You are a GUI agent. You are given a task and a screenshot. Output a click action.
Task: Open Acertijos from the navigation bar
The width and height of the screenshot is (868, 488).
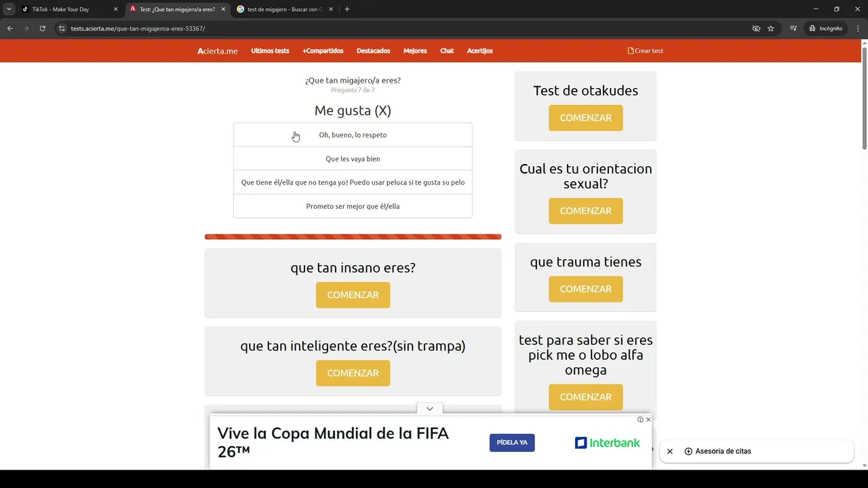click(480, 51)
